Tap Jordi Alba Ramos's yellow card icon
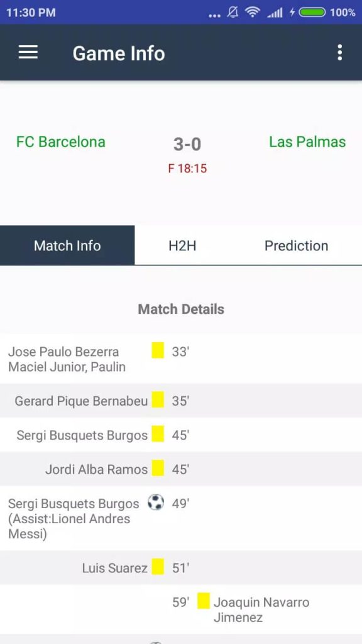This screenshot has width=362, height=644. [x=158, y=468]
